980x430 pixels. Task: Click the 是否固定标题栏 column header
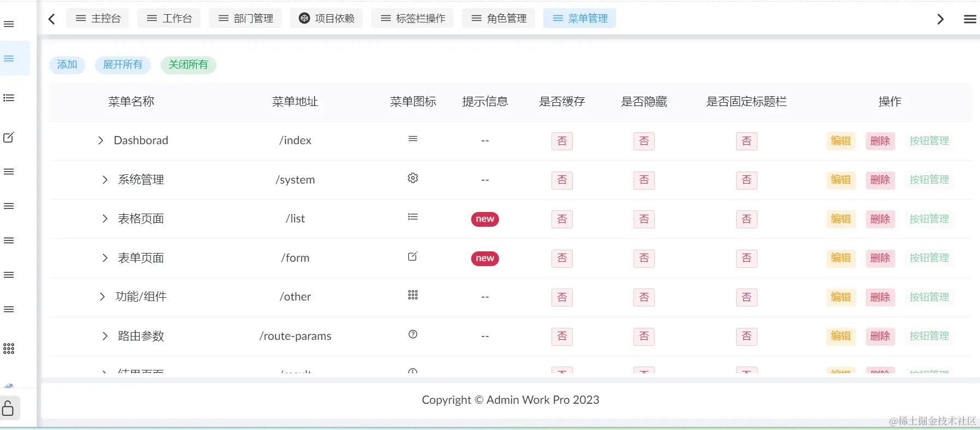[747, 102]
